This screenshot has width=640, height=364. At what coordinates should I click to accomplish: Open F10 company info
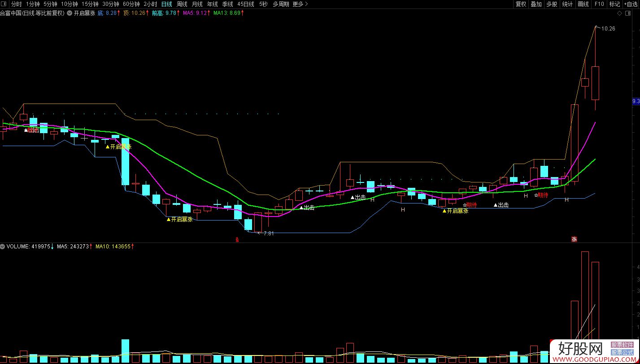[599, 4]
